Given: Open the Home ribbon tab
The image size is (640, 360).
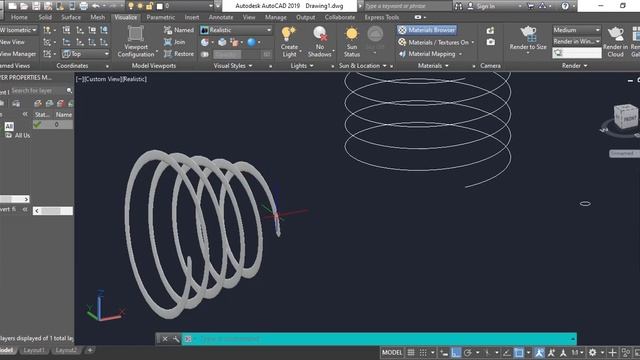Looking at the screenshot, I should click(x=19, y=17).
